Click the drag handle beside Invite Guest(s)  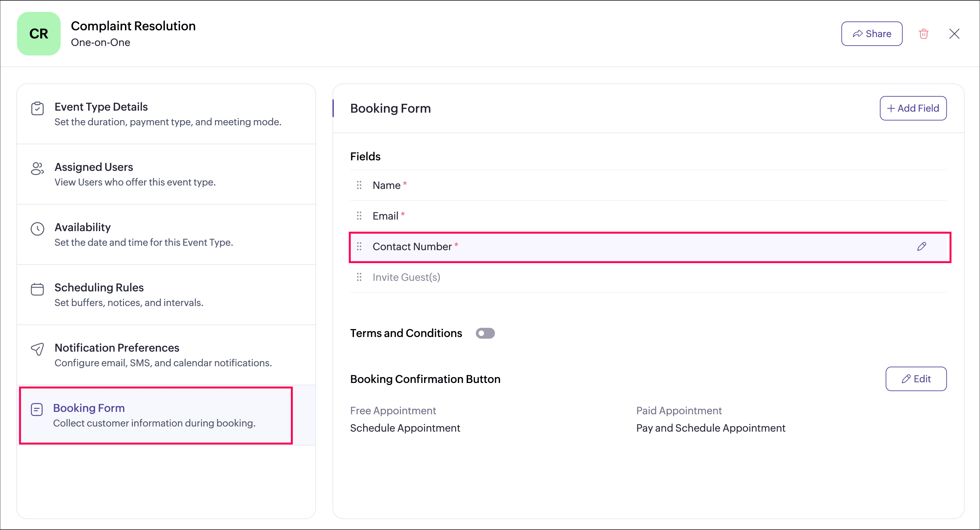click(359, 277)
